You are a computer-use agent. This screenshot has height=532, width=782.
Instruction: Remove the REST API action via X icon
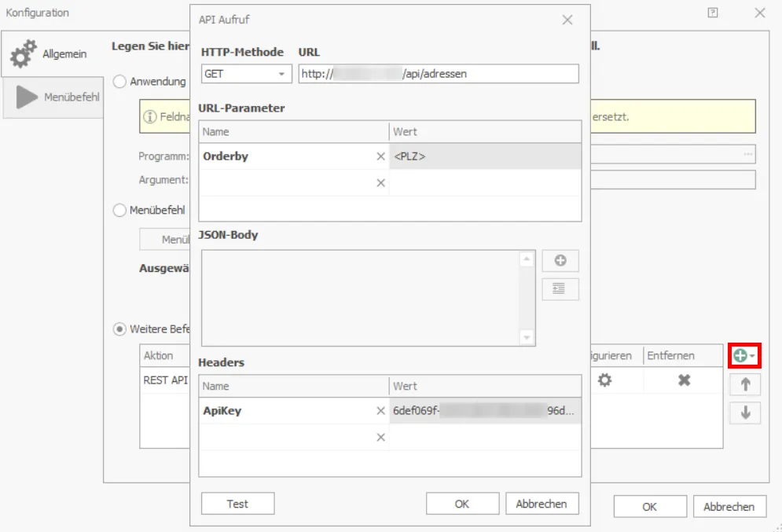click(684, 380)
